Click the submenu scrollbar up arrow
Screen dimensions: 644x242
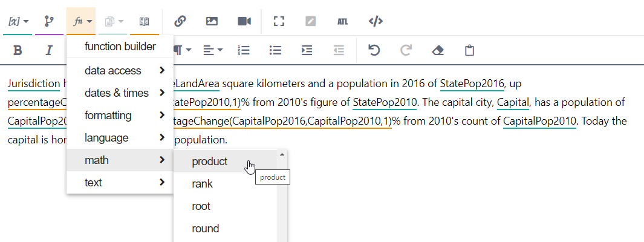281,155
